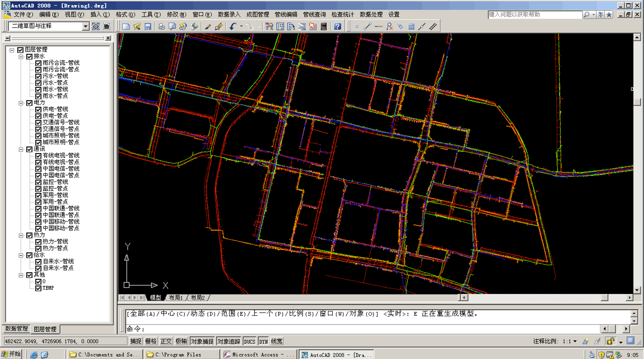Image resolution: width=644 pixels, height=359 pixels.
Task: Click the horizontal scrollbar right arrow under drawing
Action: [x=630, y=298]
